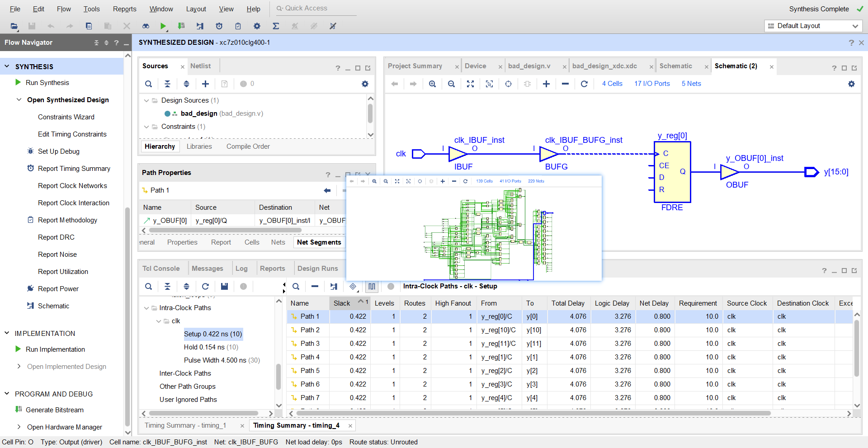Image resolution: width=868 pixels, height=448 pixels.
Task: Click the 5 Nets link
Action: [691, 84]
